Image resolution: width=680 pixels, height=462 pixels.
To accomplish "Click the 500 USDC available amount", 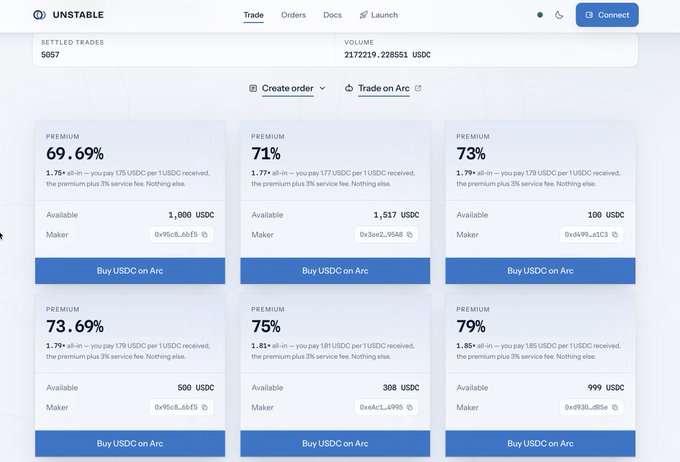I will pyautogui.click(x=196, y=387).
